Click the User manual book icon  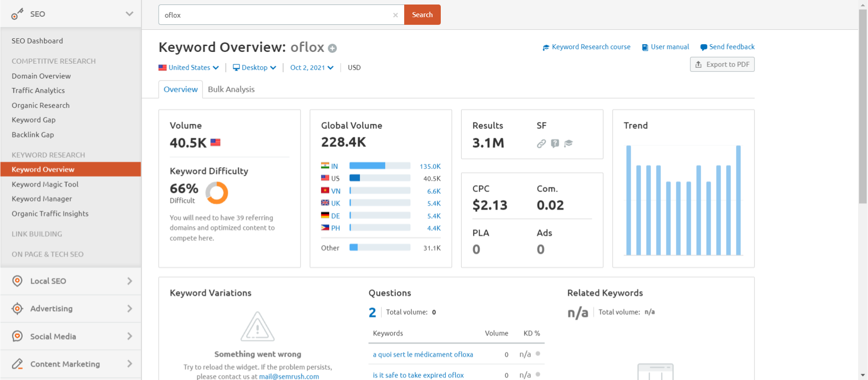(x=645, y=47)
